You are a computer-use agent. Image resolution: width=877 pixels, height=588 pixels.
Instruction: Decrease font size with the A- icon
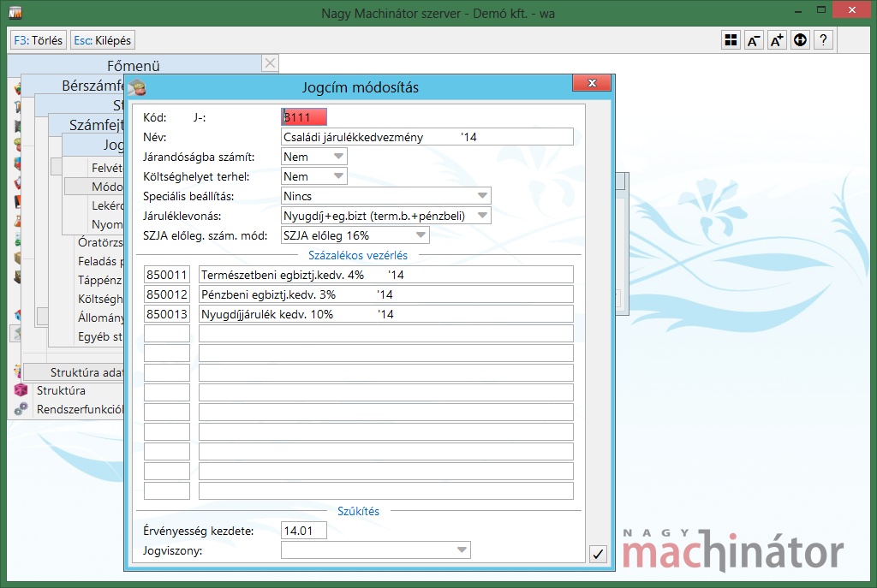(754, 39)
